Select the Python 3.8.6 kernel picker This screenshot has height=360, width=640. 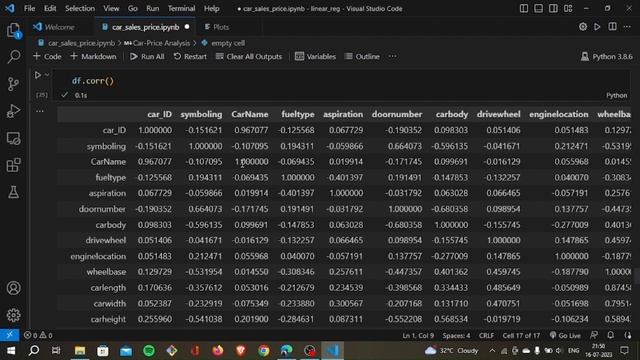pyautogui.click(x=607, y=56)
